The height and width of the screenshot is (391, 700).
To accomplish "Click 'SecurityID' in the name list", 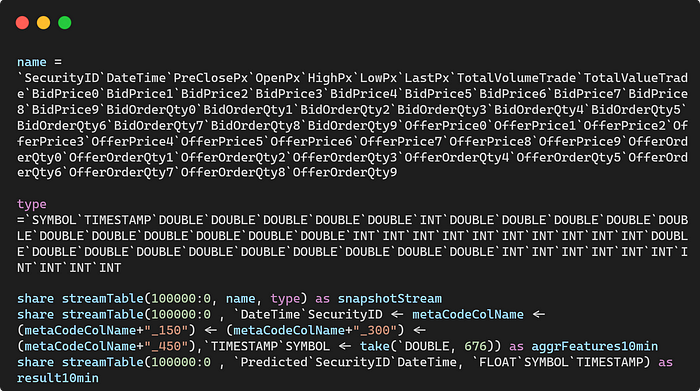I will (62, 78).
